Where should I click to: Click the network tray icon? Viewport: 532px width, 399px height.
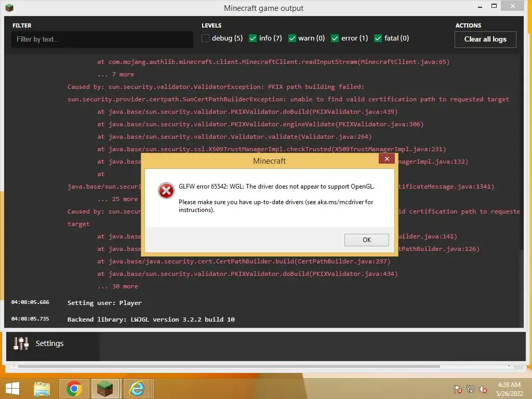(470, 389)
